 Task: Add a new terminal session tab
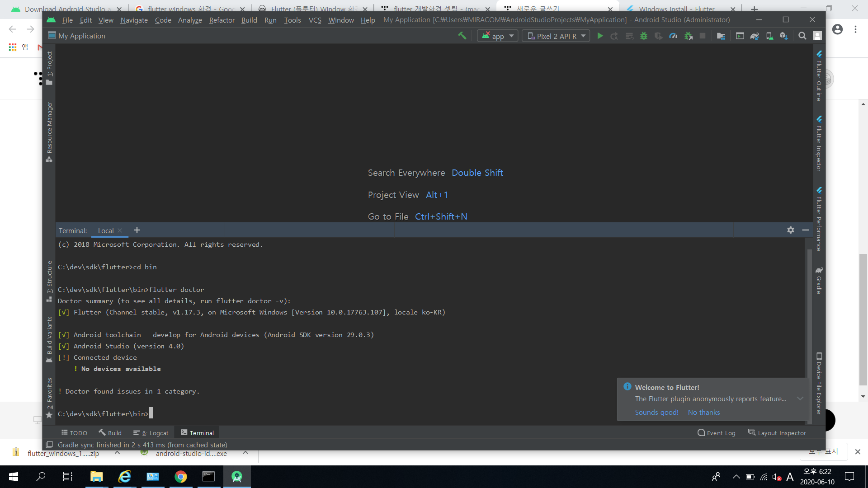(137, 230)
